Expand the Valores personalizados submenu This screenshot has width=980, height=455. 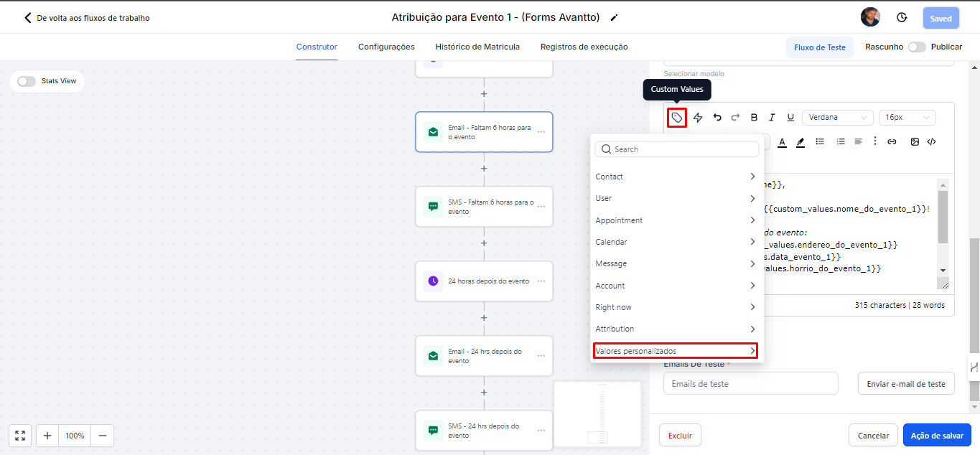[x=675, y=351]
